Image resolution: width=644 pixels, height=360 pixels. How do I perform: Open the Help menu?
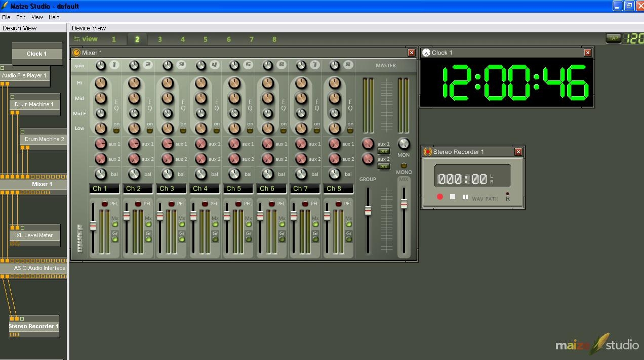coord(54,17)
